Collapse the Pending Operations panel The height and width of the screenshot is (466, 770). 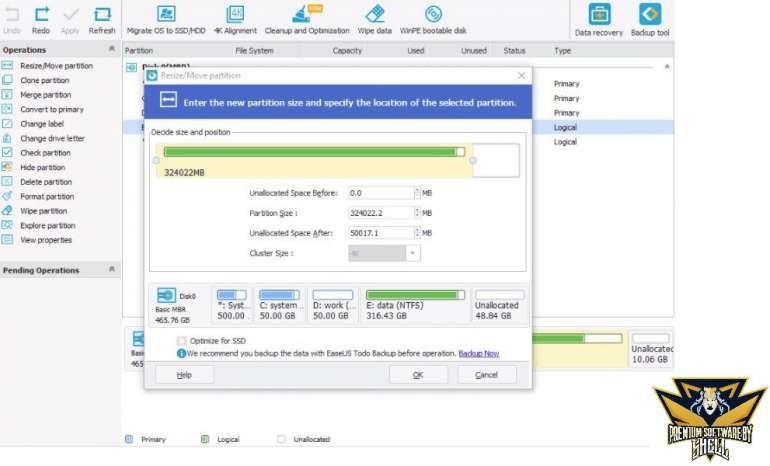pyautogui.click(x=111, y=270)
